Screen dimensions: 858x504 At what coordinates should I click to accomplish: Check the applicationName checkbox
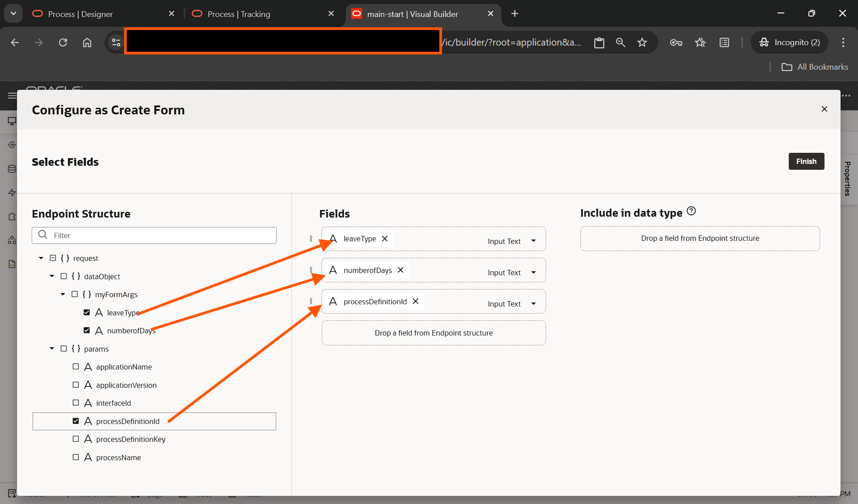pyautogui.click(x=76, y=366)
